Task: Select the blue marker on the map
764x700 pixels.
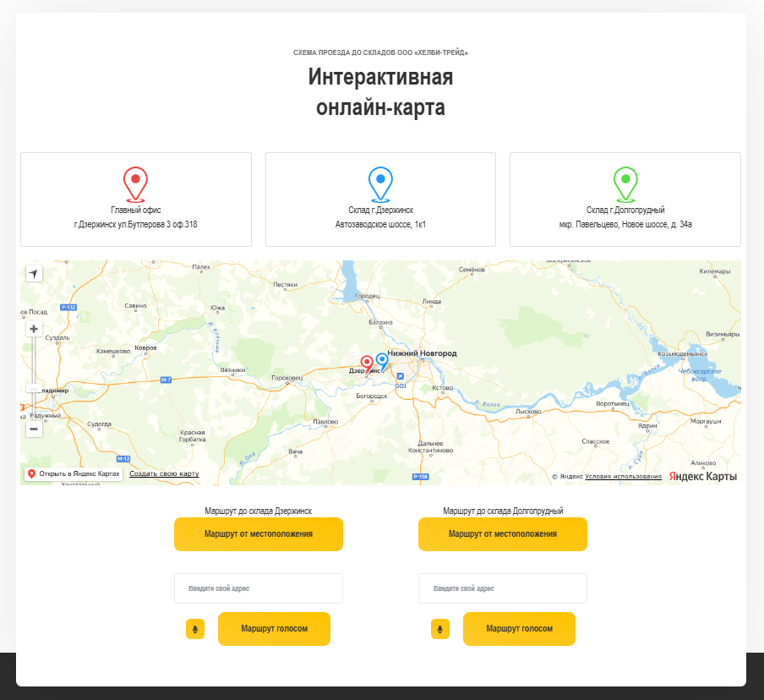Action: click(382, 362)
